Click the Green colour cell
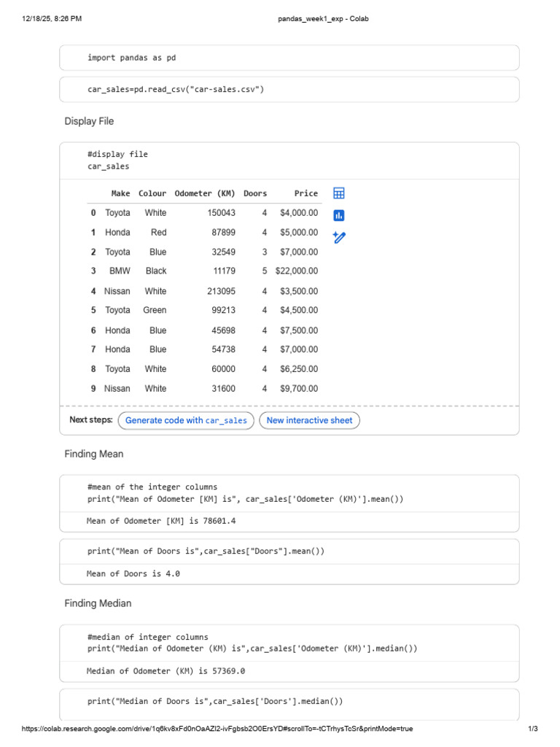 (x=155, y=310)
